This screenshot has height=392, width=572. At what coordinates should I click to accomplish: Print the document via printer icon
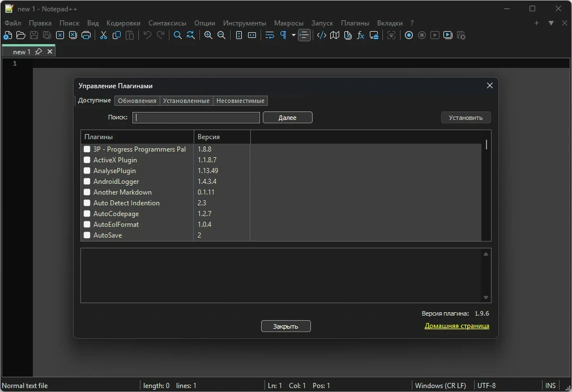pos(86,35)
